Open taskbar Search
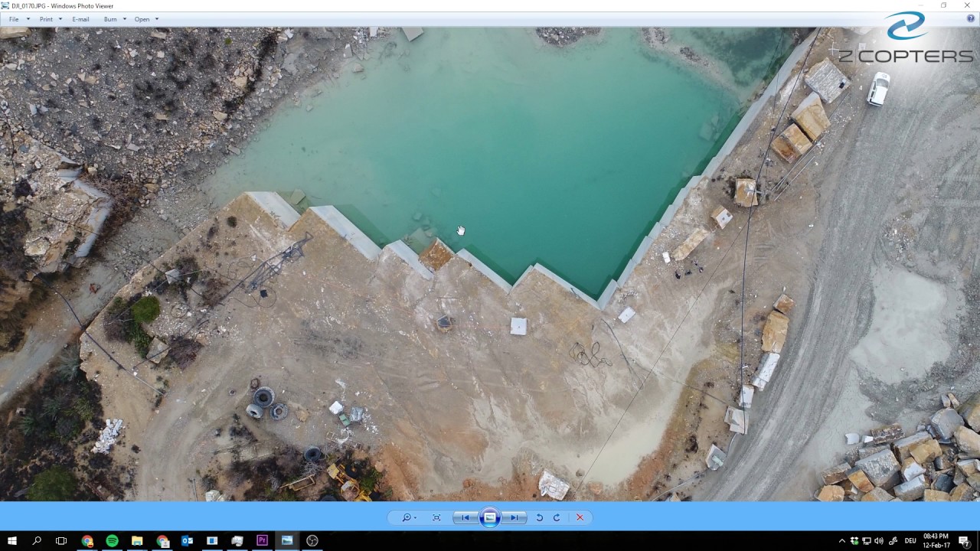Screen dimensions: 980x551 pos(37,540)
